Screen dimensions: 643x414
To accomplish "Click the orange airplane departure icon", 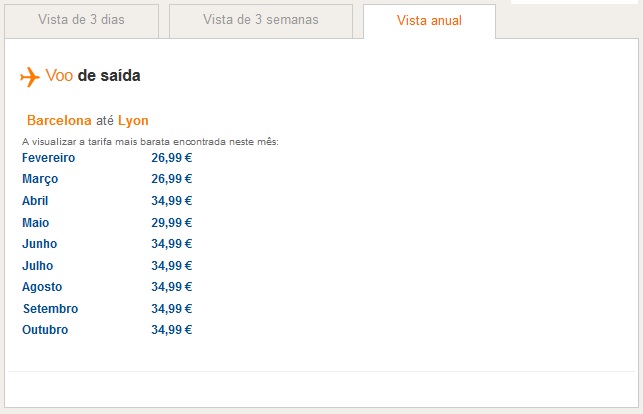I will [30, 77].
